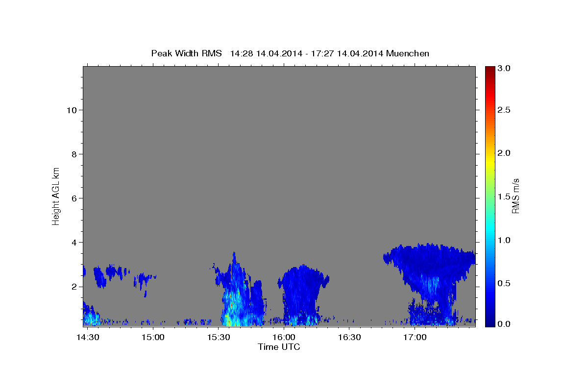Click the plot title 'Peak Width RMS'
Screen dimensions: 588x392
point(186,53)
